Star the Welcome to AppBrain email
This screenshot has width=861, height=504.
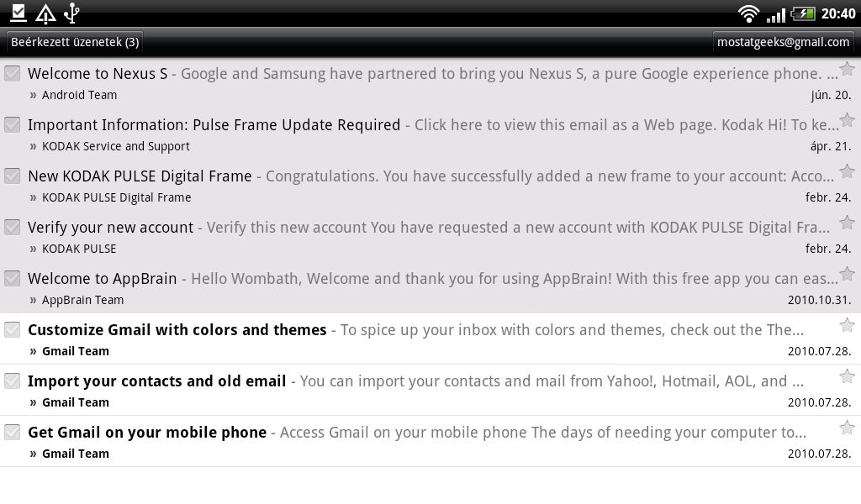point(847,274)
